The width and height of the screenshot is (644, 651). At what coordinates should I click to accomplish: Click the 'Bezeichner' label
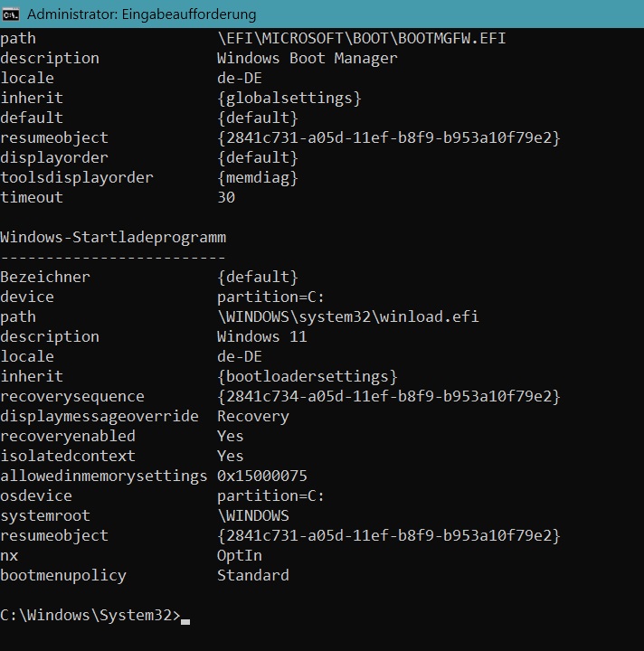[x=45, y=278]
